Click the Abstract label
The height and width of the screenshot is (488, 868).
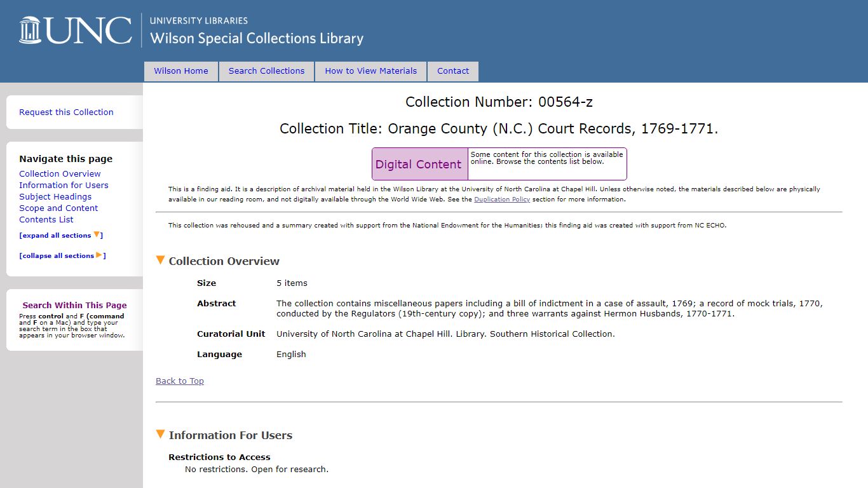click(216, 303)
